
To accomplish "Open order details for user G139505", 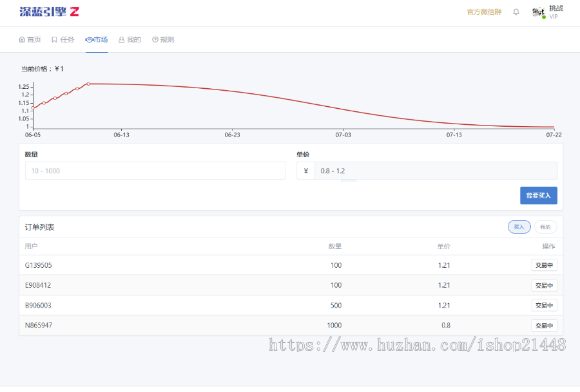I will pos(39,265).
